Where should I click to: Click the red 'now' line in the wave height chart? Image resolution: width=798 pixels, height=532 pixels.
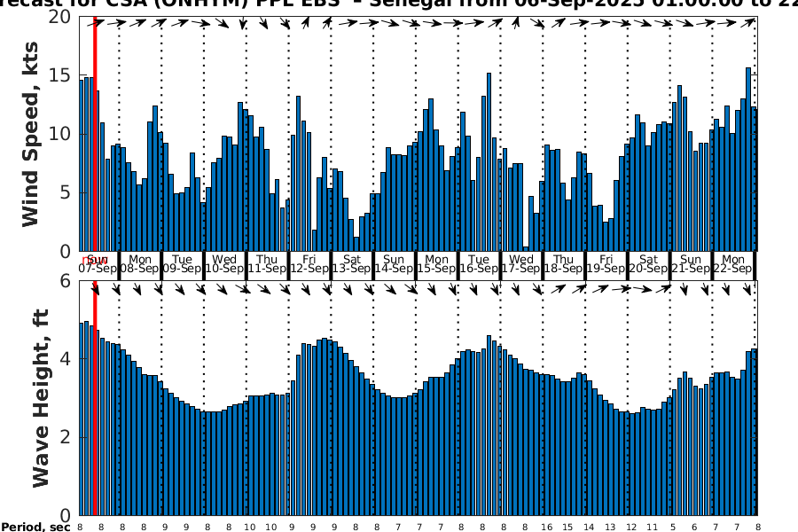[95, 397]
